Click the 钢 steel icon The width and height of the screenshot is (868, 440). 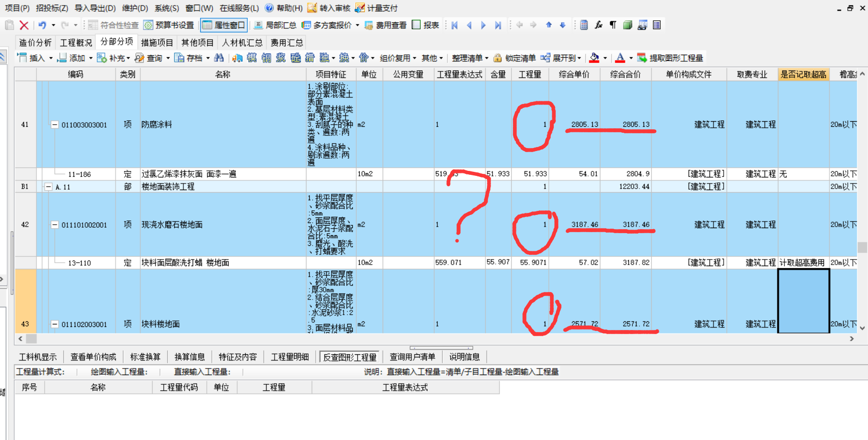267,58
